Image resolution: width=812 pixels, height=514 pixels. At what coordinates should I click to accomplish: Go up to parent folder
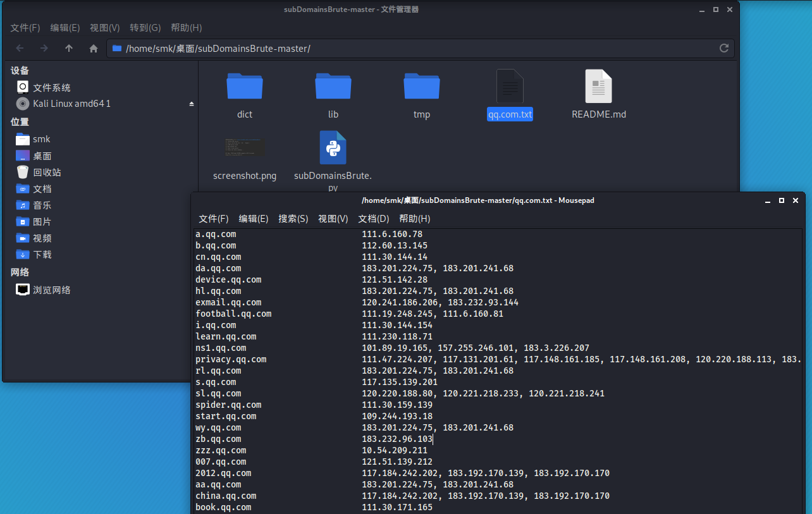(x=69, y=49)
